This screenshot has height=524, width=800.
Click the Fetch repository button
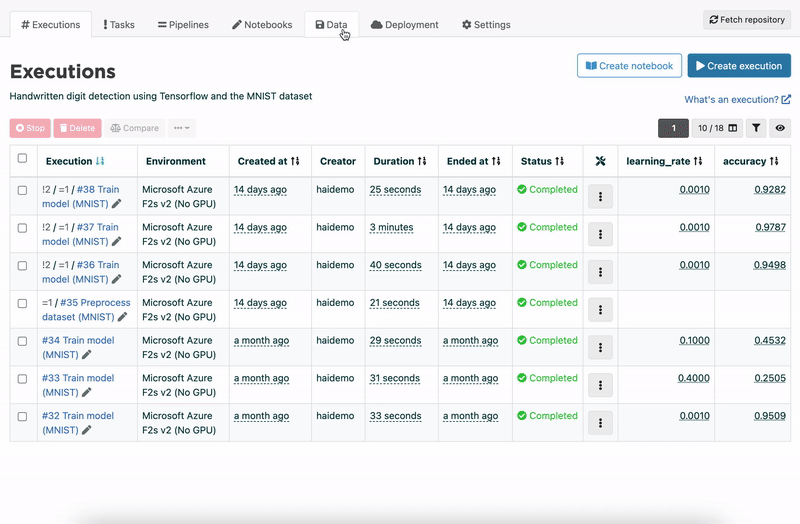747,19
